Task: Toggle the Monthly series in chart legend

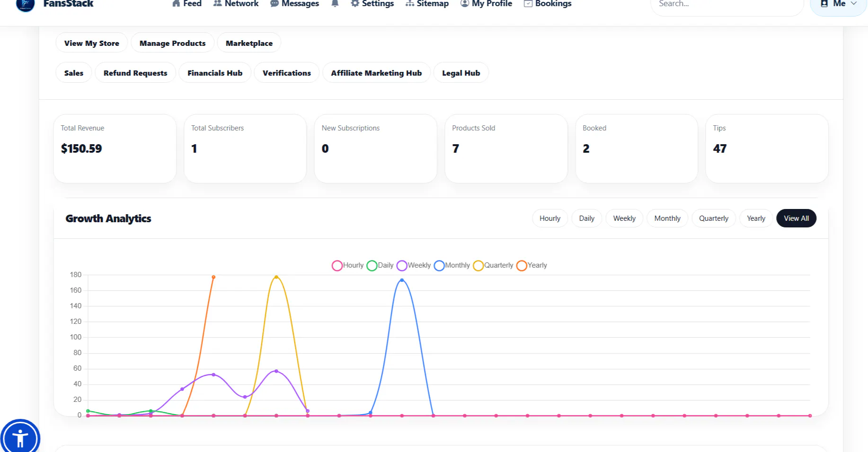Action: click(452, 266)
